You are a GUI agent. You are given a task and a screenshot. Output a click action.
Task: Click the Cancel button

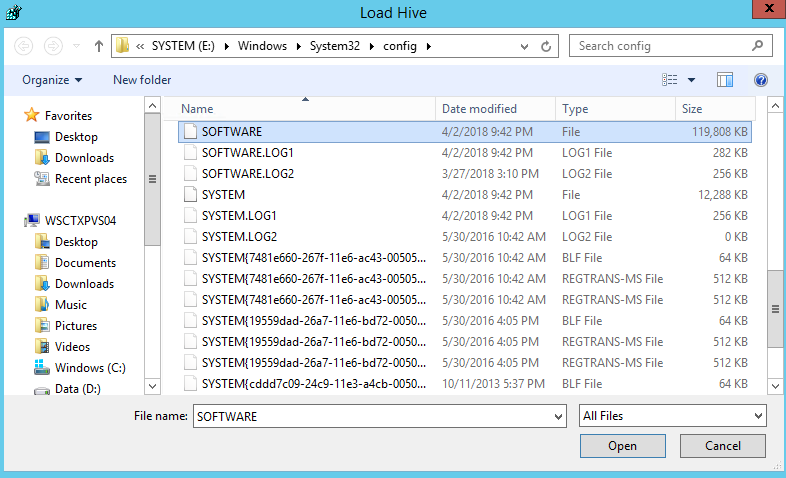723,446
